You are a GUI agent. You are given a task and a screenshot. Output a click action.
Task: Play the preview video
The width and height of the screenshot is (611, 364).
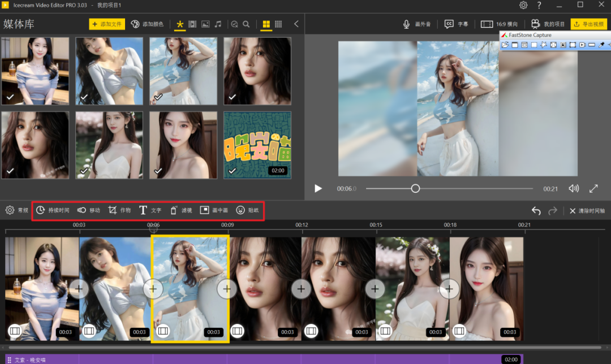(319, 189)
